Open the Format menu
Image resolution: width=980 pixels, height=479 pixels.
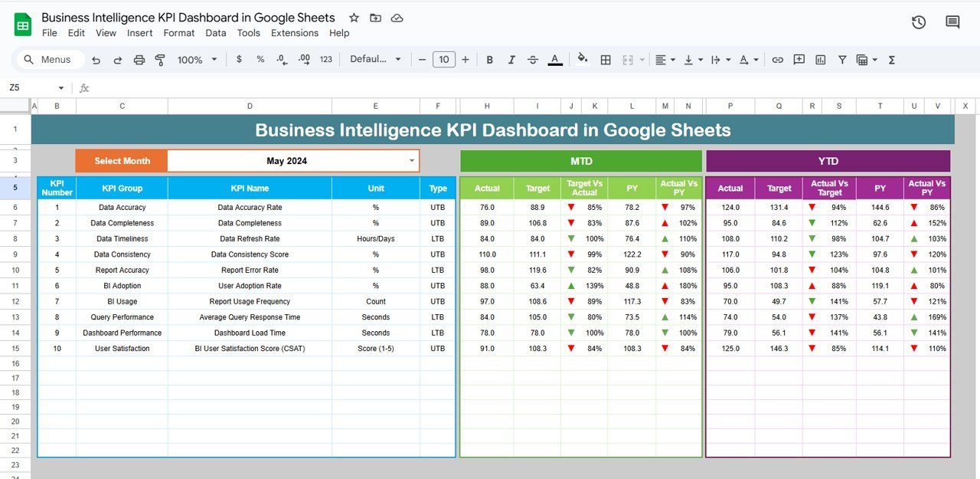click(x=179, y=33)
